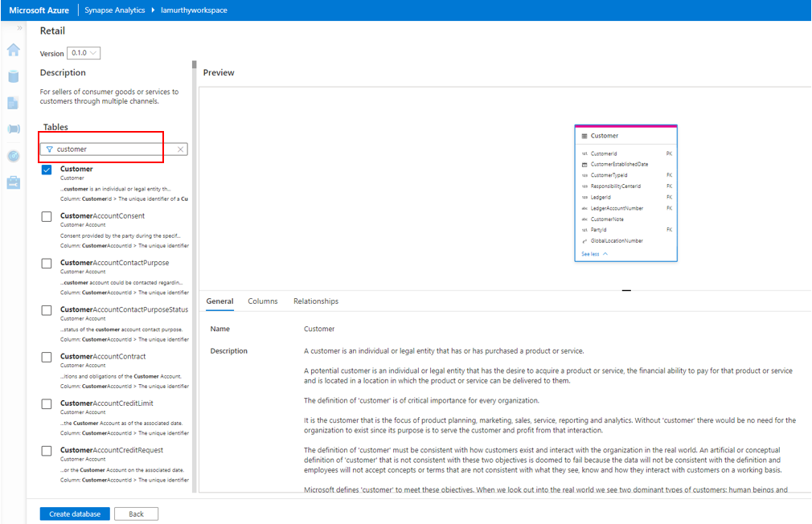Select the CustomerId column in Customer card
Image resolution: width=812 pixels, height=524 pixels.
(625, 154)
